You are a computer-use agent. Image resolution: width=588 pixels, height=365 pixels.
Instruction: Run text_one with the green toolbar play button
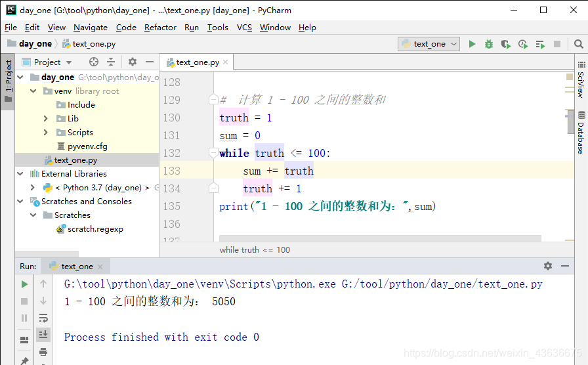pyautogui.click(x=472, y=44)
